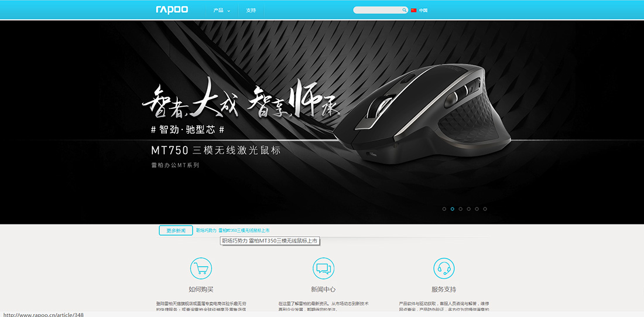
Task: Click the China flag icon
Action: [x=413, y=11]
